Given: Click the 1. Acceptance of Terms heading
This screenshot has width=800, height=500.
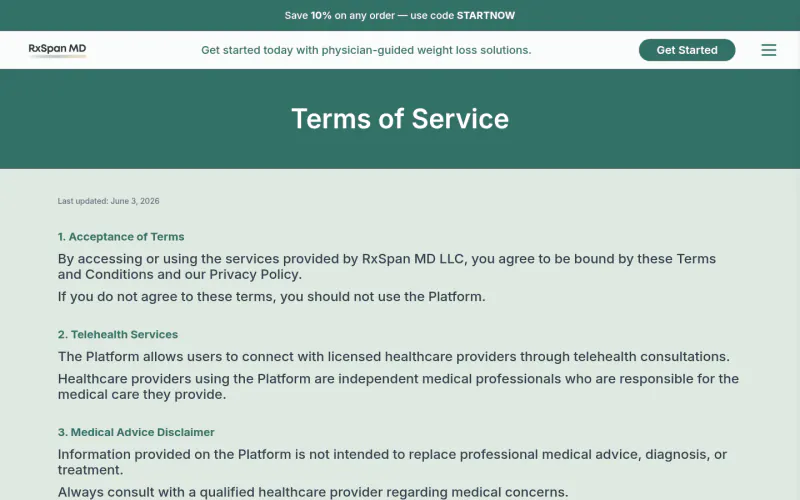Looking at the screenshot, I should coord(121,237).
